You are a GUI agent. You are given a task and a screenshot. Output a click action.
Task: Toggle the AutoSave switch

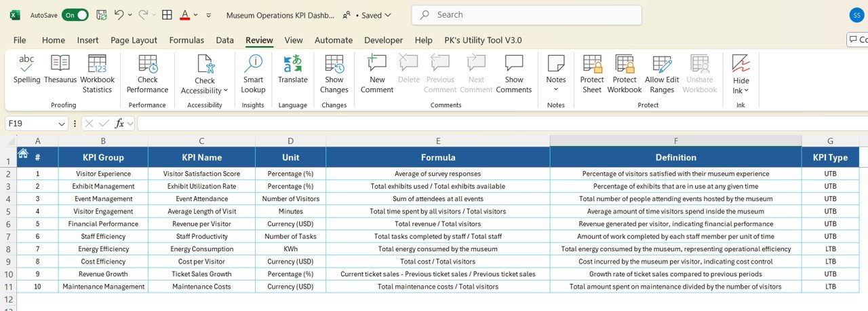click(x=75, y=14)
